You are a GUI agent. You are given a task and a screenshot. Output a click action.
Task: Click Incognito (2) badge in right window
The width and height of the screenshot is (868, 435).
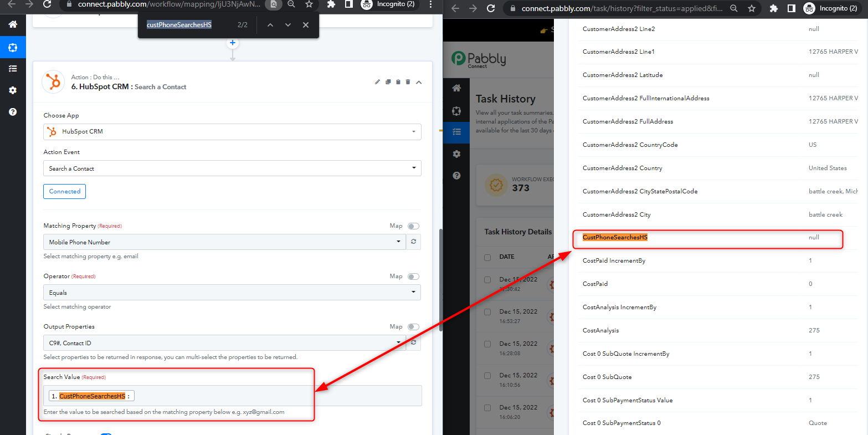832,8
